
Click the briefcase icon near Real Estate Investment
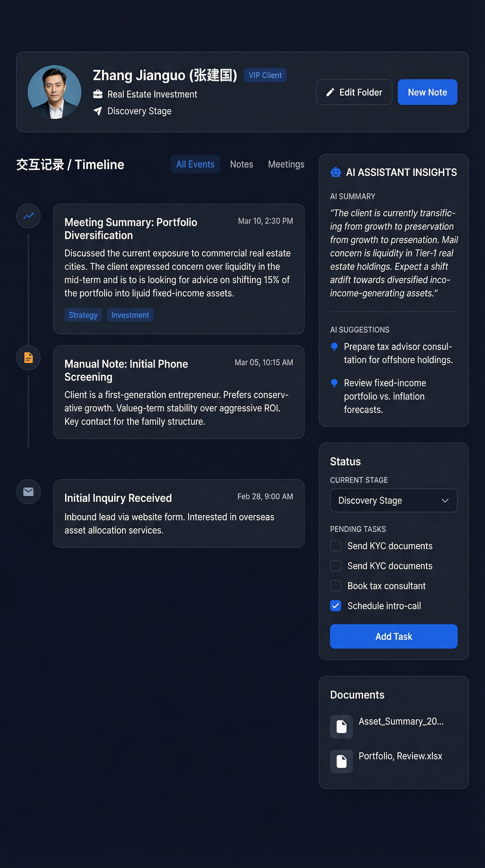[x=98, y=94]
